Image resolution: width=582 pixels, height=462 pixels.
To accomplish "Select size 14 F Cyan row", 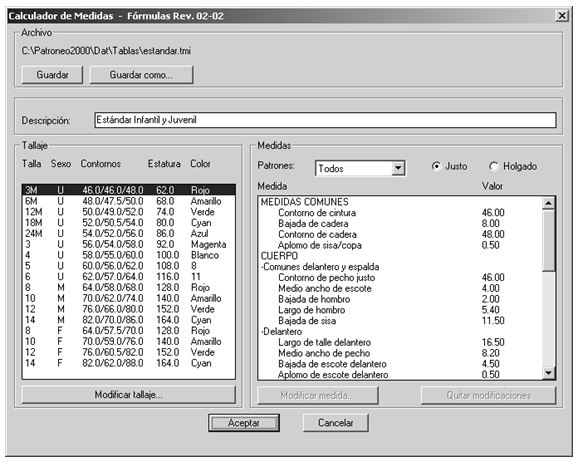I will click(x=128, y=363).
